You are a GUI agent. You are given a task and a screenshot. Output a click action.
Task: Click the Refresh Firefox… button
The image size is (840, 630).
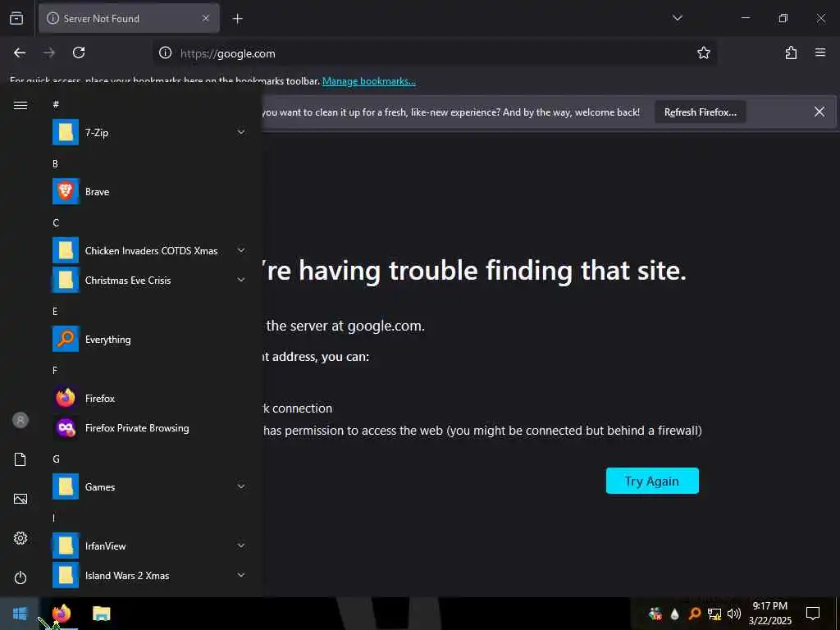[x=701, y=112]
